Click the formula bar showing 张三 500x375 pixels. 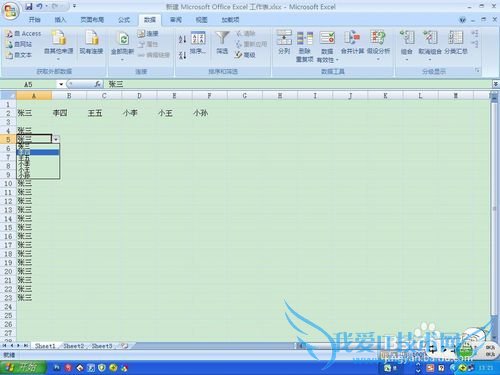(298, 84)
